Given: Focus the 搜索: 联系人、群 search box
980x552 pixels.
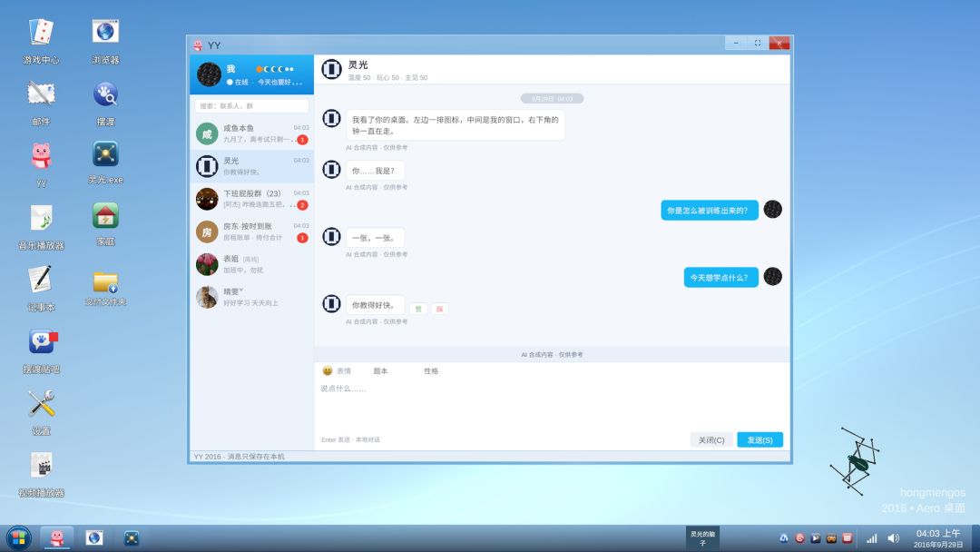Looking at the screenshot, I should click(252, 105).
